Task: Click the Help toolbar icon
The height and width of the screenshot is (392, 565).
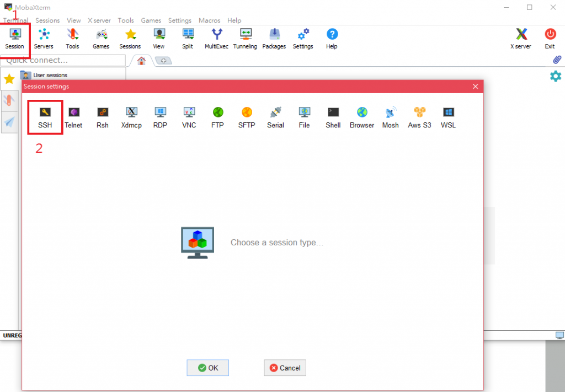Action: pyautogui.click(x=332, y=39)
